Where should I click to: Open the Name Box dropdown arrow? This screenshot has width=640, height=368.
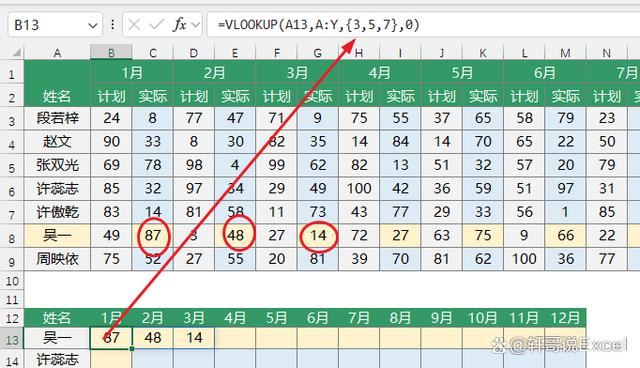click(x=93, y=26)
